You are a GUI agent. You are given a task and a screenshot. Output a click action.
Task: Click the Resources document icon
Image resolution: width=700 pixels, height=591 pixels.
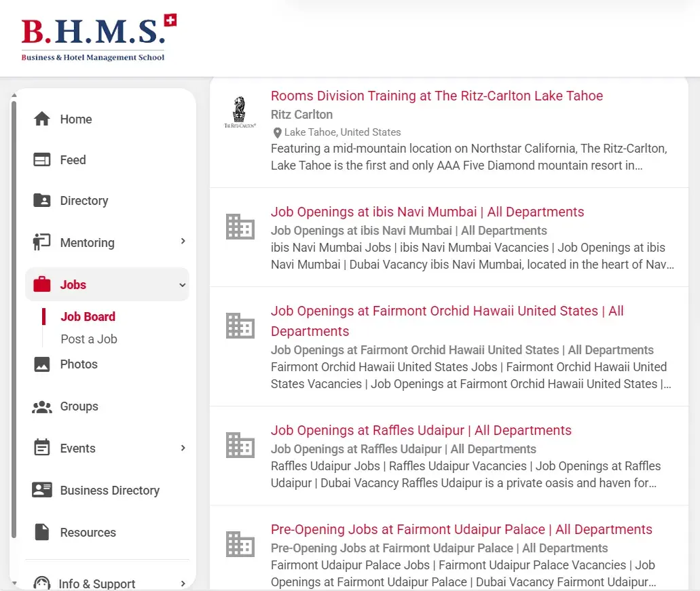42,533
